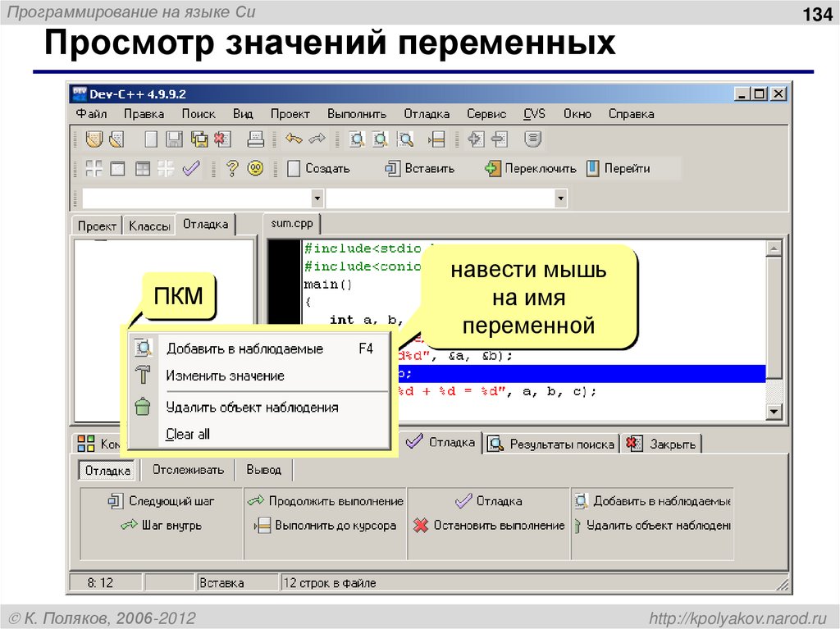Click the editor scrollbar down arrow
This screenshot has height=629, width=840.
774,412
